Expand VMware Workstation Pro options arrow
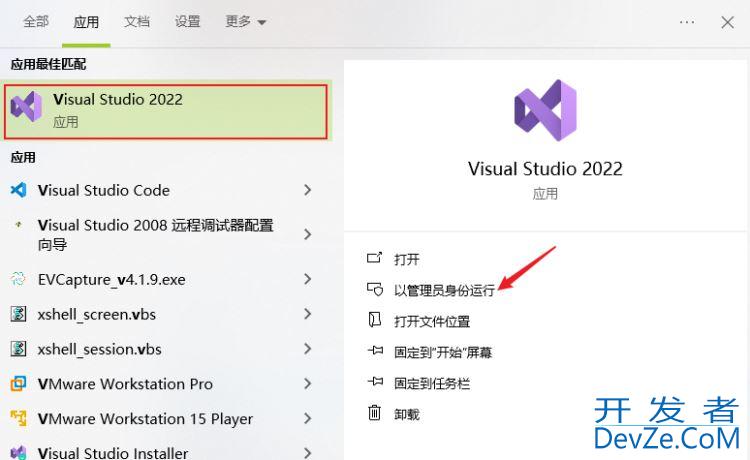Viewport: 750px width, 460px height. 308,383
